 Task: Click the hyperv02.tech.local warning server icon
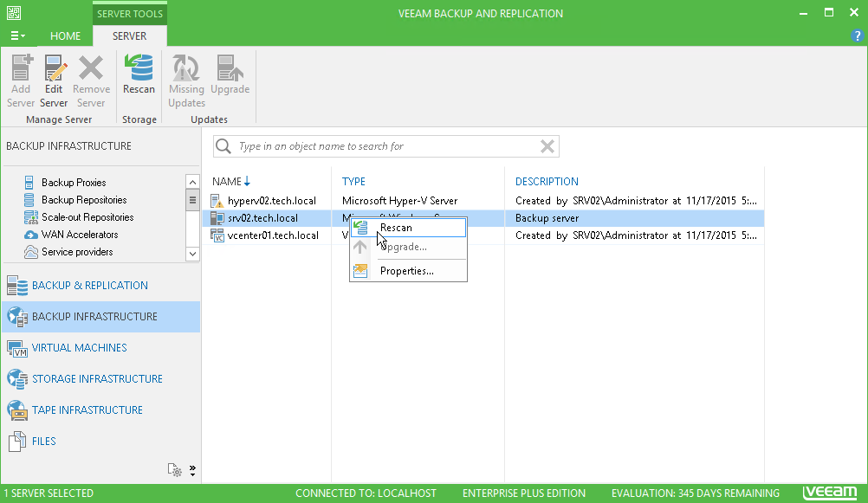217,201
